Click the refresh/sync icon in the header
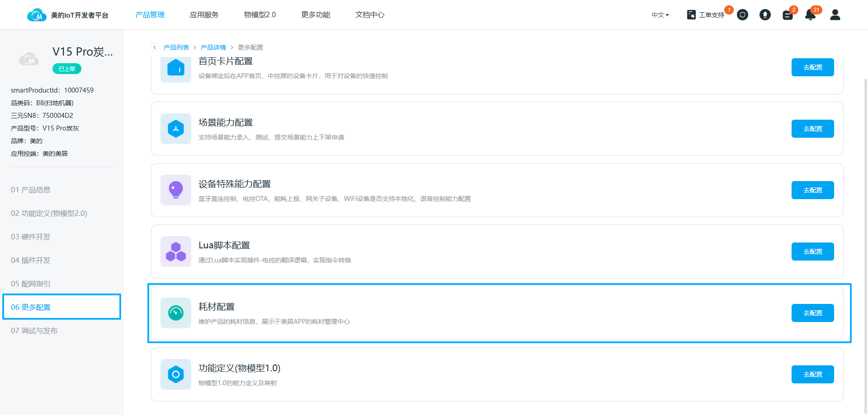This screenshot has height=415, width=868. [742, 15]
